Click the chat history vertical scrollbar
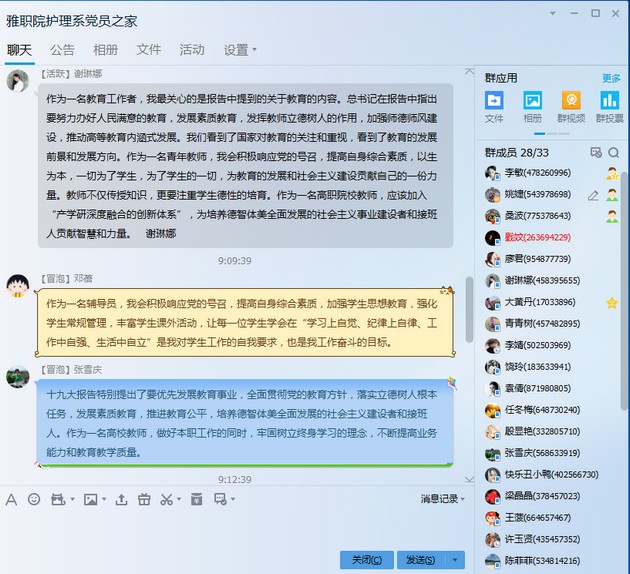The width and height of the screenshot is (630, 574). [469, 300]
